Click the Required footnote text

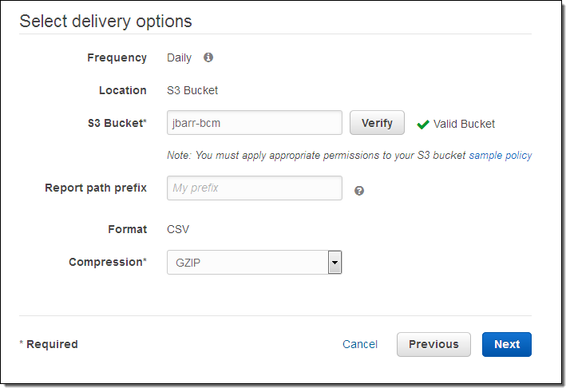[x=49, y=344]
